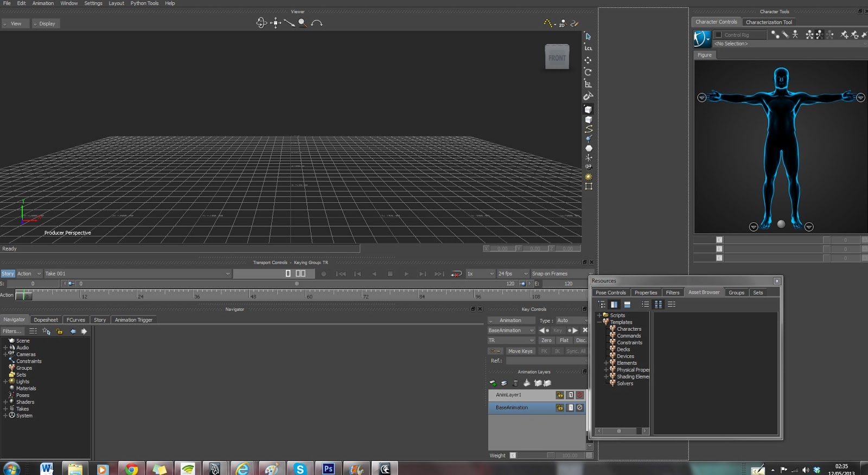Screen dimensions: 868x475
Task: Open the Take 001 dropdown
Action: tap(138, 274)
